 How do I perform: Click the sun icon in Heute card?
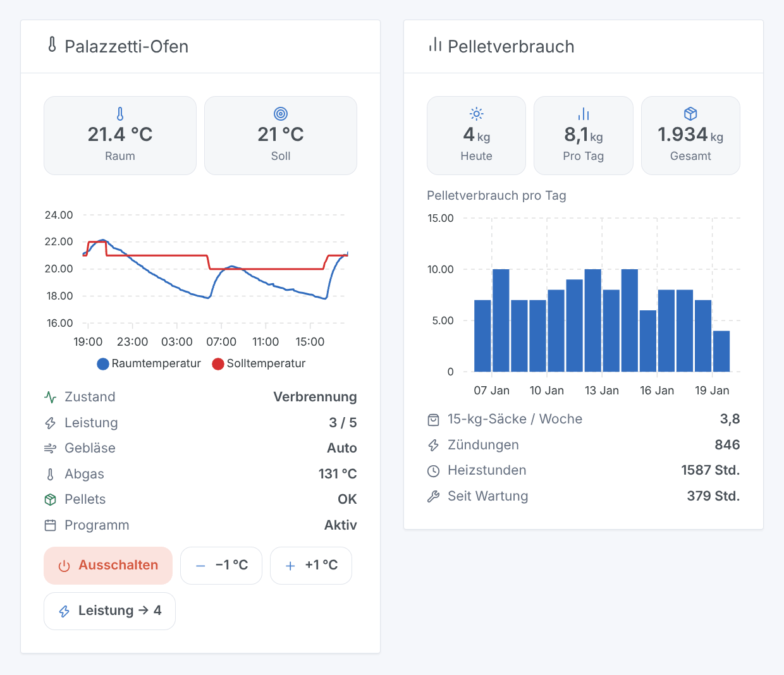point(476,114)
